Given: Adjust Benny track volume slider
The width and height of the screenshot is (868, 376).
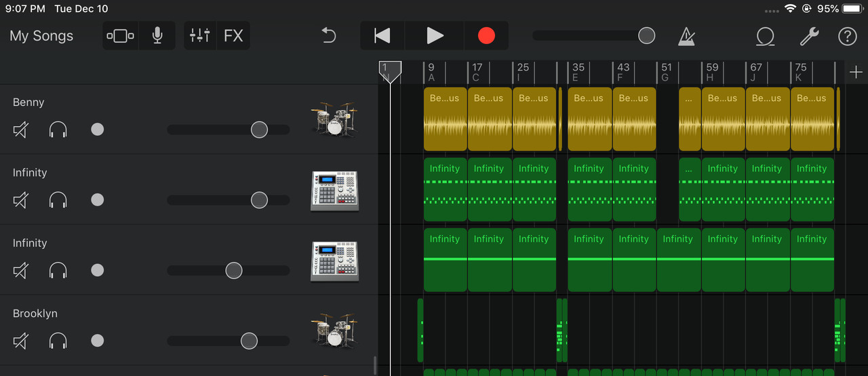Looking at the screenshot, I should click(259, 130).
